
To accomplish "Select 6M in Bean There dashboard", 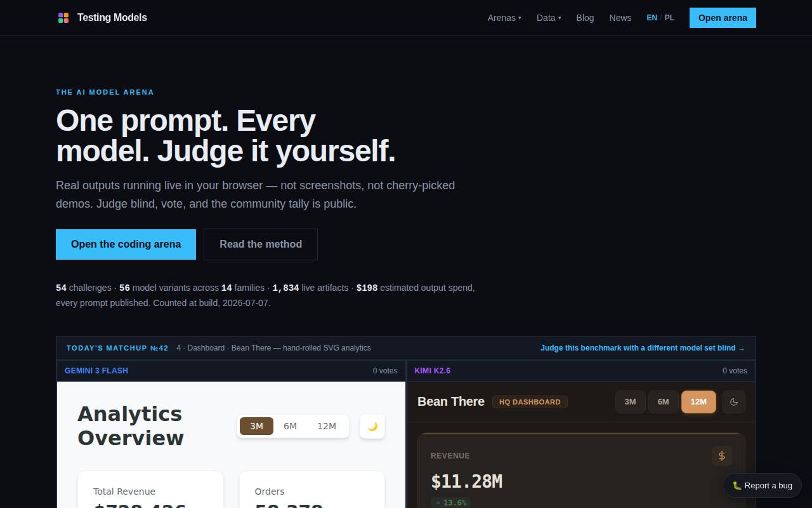I will click(x=663, y=402).
